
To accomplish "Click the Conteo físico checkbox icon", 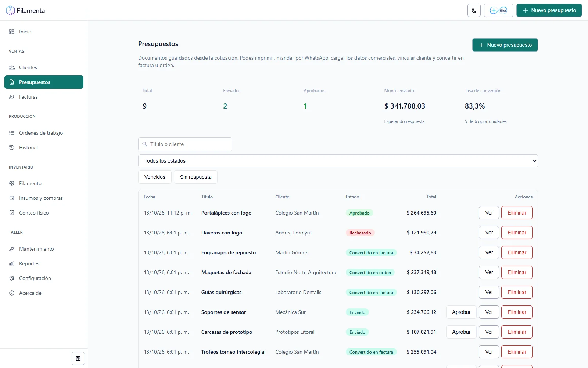I will point(12,213).
